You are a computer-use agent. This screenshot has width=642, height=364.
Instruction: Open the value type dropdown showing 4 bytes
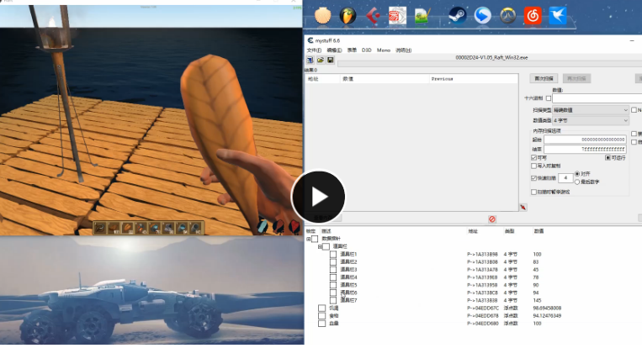pyautogui.click(x=591, y=120)
